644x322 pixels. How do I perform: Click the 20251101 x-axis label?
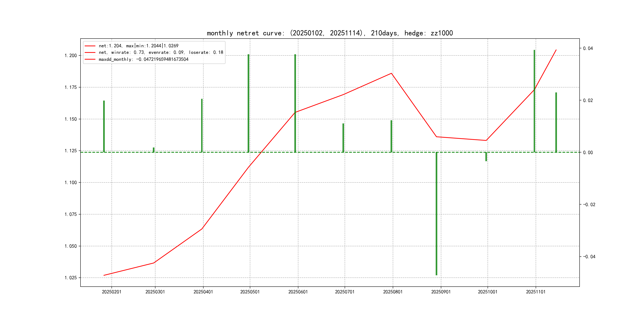coord(535,292)
